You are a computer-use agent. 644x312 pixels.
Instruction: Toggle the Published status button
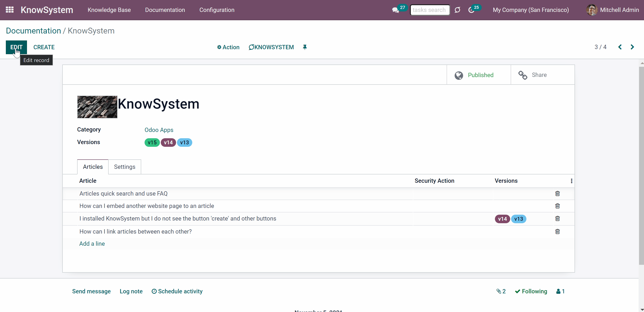pyautogui.click(x=479, y=75)
